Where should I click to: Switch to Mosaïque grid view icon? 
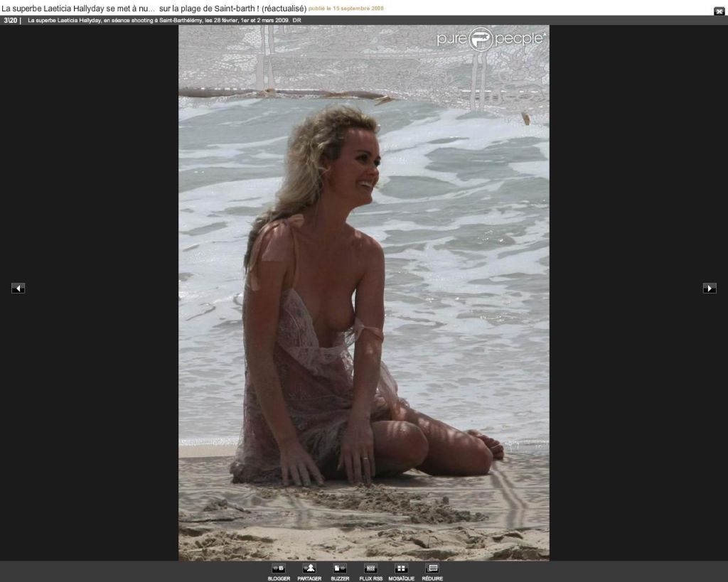pyautogui.click(x=401, y=568)
